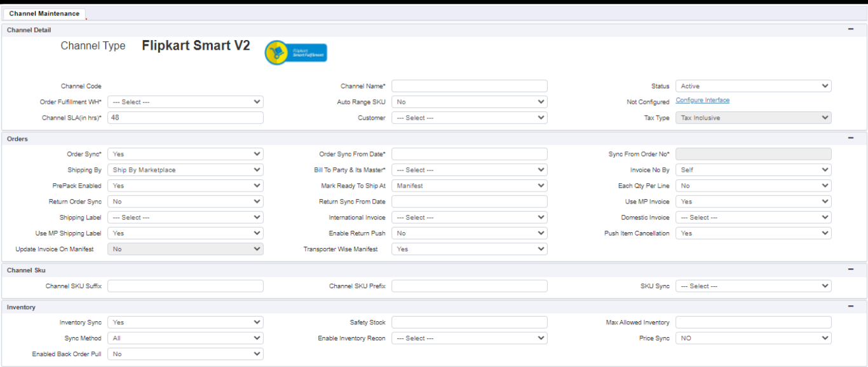Viewport: 868px width, 367px height.
Task: Open the Transporter Wise Manifest dropdown
Action: click(x=469, y=249)
